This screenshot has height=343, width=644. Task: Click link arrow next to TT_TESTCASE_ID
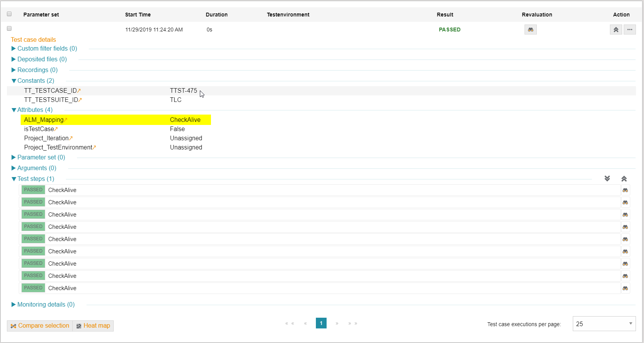point(79,91)
